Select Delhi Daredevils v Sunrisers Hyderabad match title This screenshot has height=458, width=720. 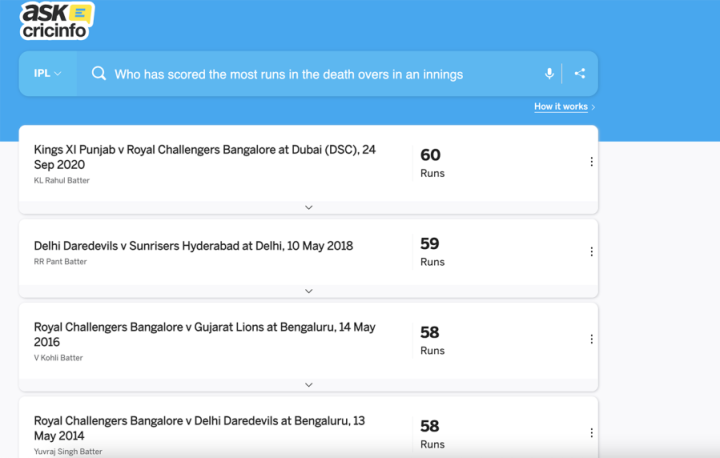193,246
